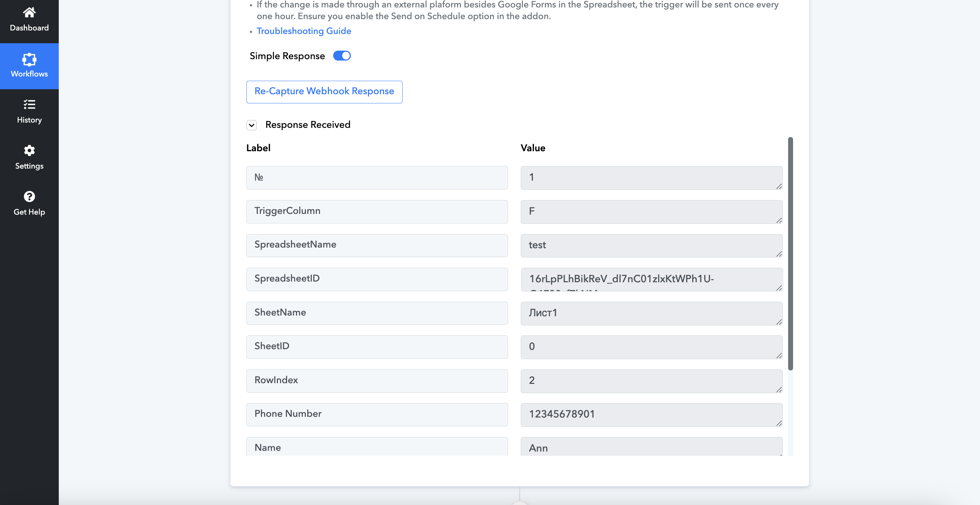This screenshot has height=505, width=980.
Task: Select the SheetName label field
Action: 377,313
